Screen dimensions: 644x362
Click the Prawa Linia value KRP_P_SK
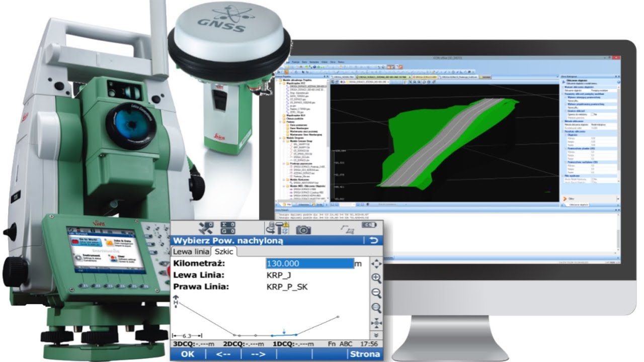point(287,288)
